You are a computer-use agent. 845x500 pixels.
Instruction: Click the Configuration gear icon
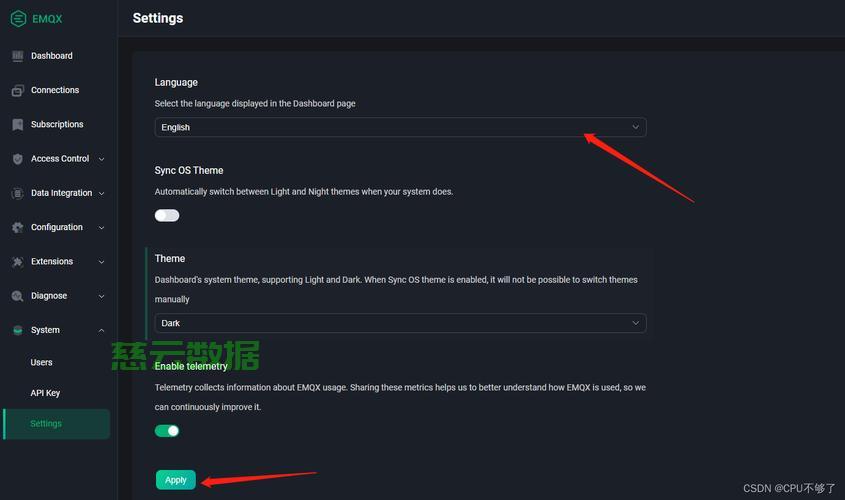click(x=18, y=227)
